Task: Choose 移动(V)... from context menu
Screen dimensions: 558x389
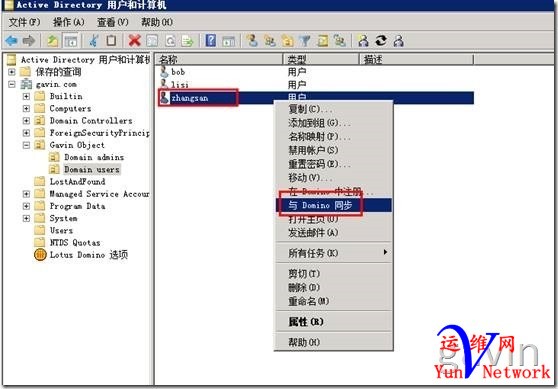Action: click(x=334, y=178)
